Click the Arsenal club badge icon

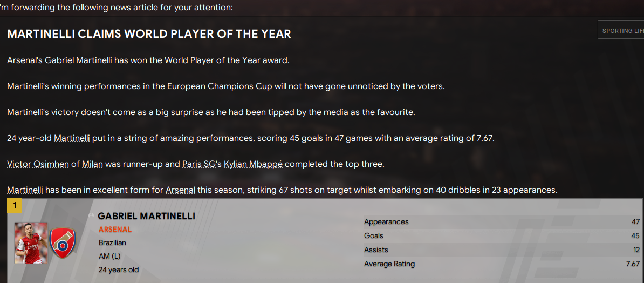[63, 243]
